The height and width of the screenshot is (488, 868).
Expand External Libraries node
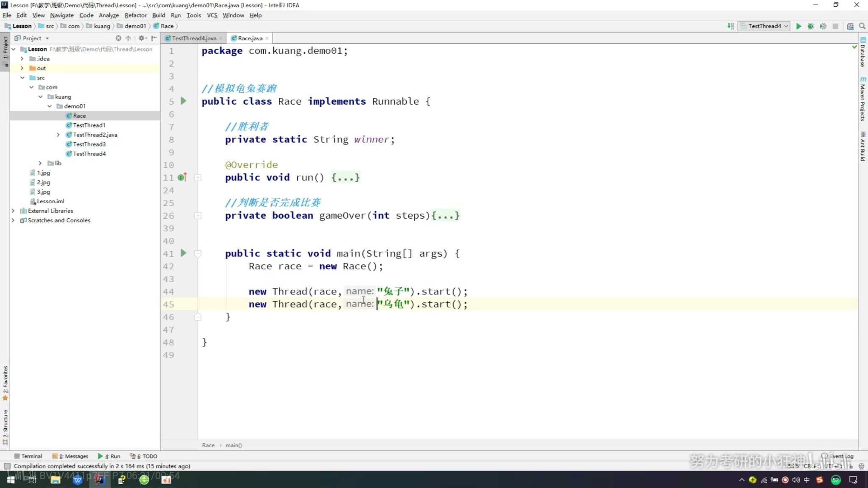(13, 211)
